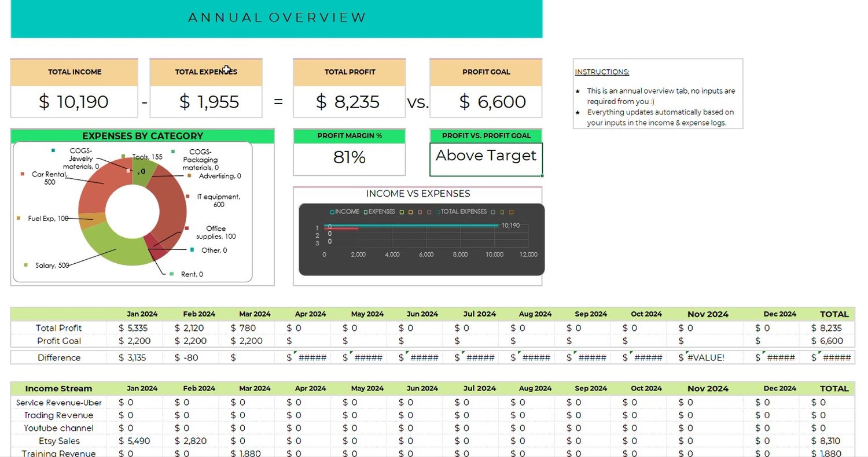
Task: Click the Car Rental, 500 data label
Action: pos(50,178)
